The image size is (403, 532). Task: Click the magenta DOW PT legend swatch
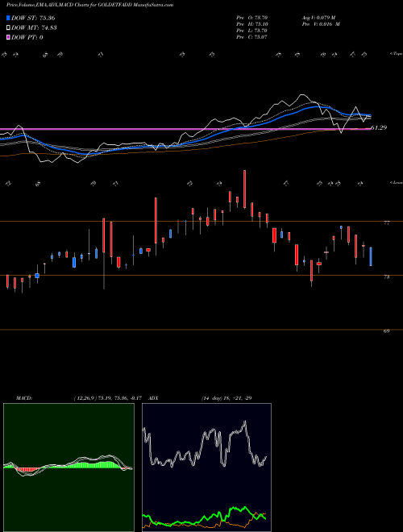pos(9,37)
